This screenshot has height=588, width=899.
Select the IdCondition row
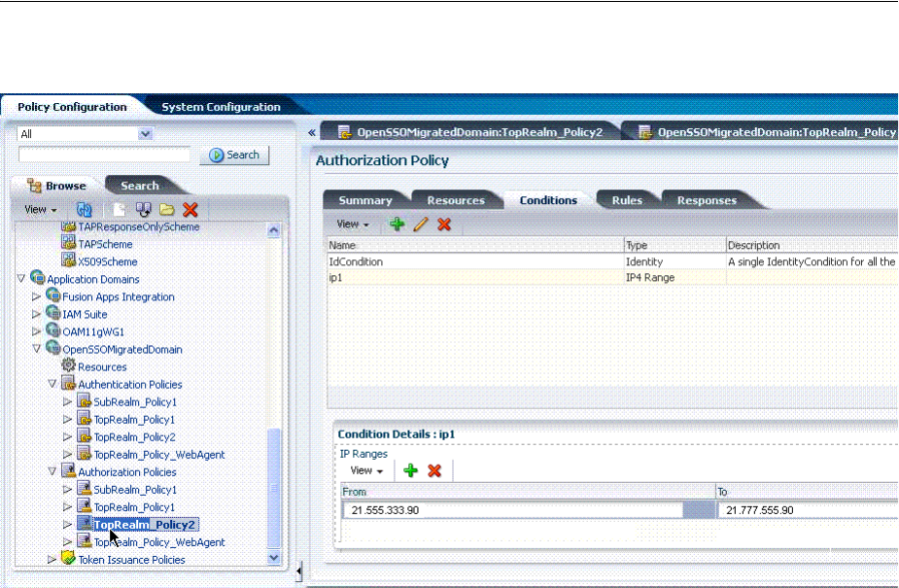click(612, 261)
